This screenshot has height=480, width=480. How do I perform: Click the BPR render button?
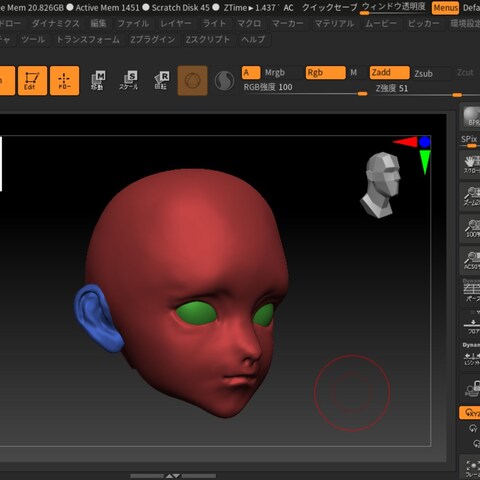point(471,117)
